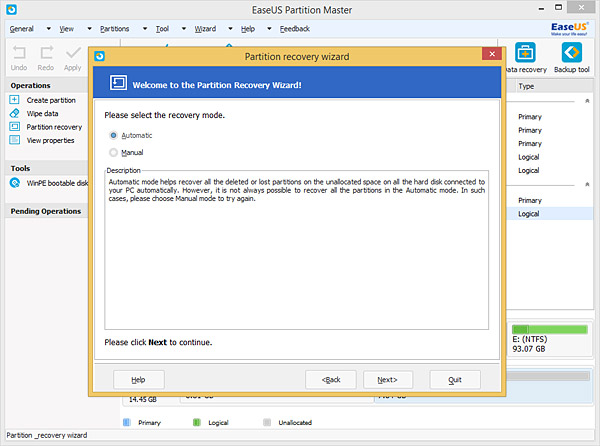Click the Description text box

click(x=297, y=250)
